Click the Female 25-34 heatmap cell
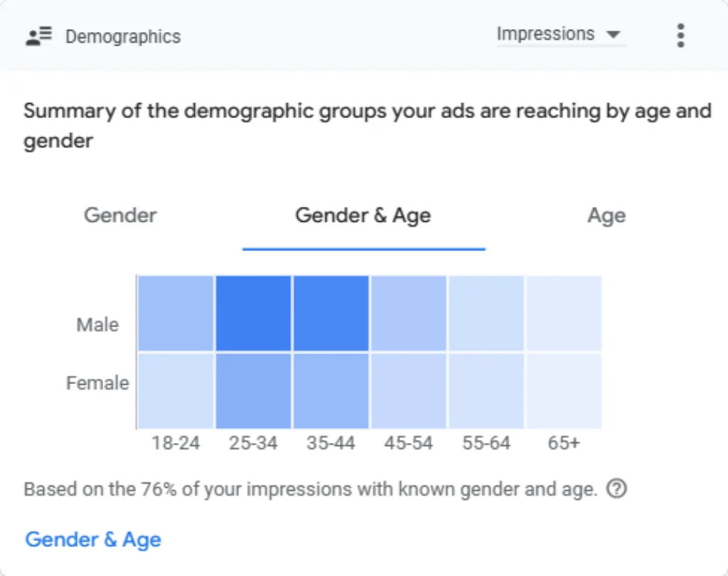This screenshot has height=576, width=728. click(x=254, y=390)
